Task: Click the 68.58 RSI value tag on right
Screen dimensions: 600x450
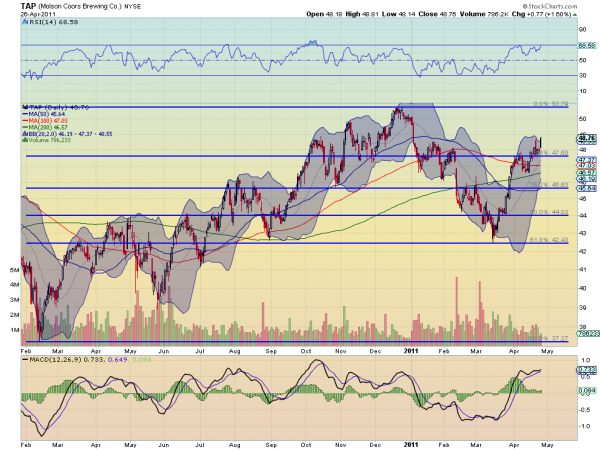Action: click(587, 45)
